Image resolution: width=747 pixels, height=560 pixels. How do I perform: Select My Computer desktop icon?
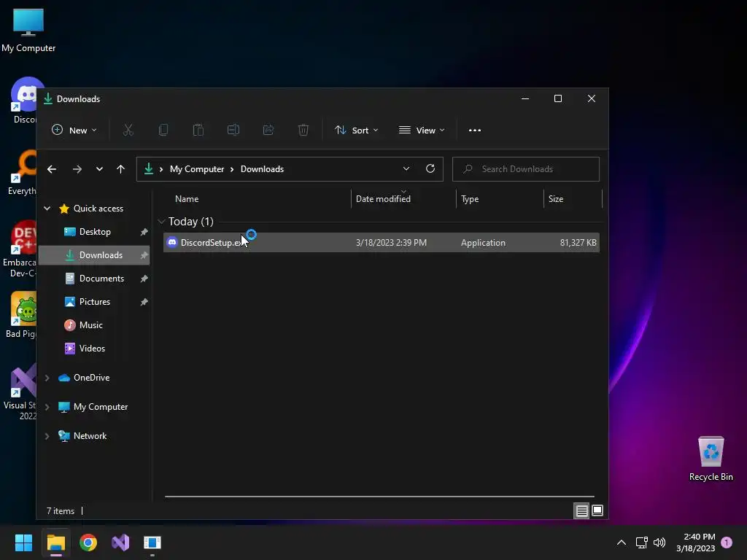pyautogui.click(x=28, y=29)
